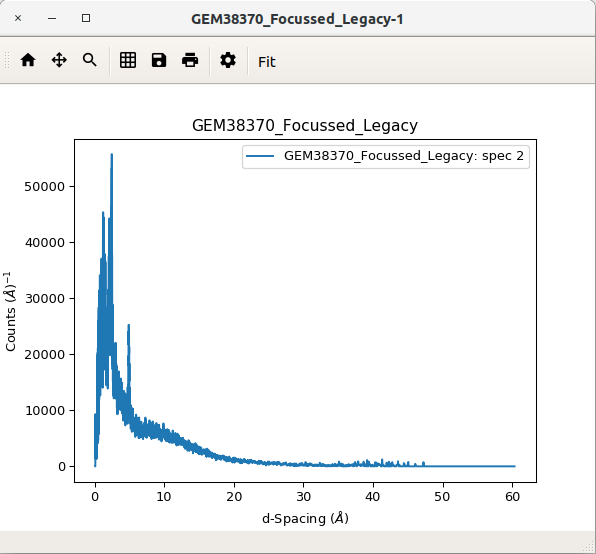Print the plot with the printer icon
This screenshot has width=596, height=554.
click(190, 60)
